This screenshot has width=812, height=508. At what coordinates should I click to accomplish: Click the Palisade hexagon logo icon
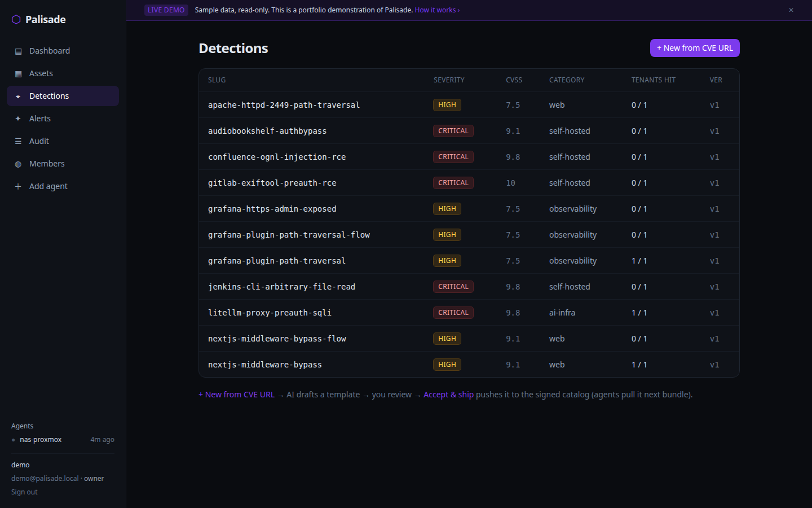(16, 20)
